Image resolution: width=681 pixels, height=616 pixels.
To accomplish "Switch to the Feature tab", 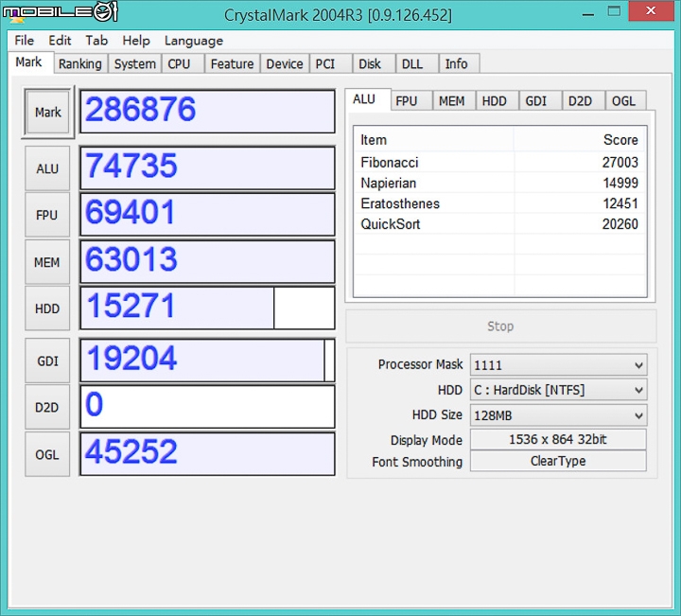I will pyautogui.click(x=232, y=63).
